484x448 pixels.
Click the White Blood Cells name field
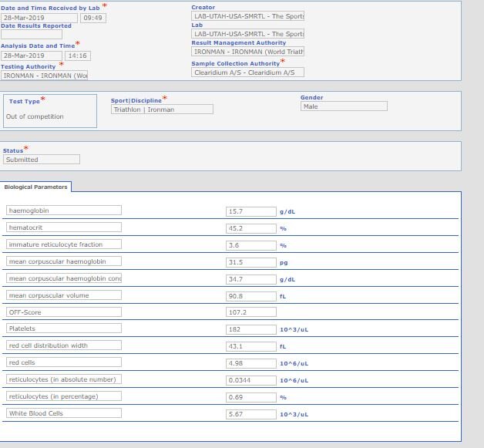click(x=64, y=413)
